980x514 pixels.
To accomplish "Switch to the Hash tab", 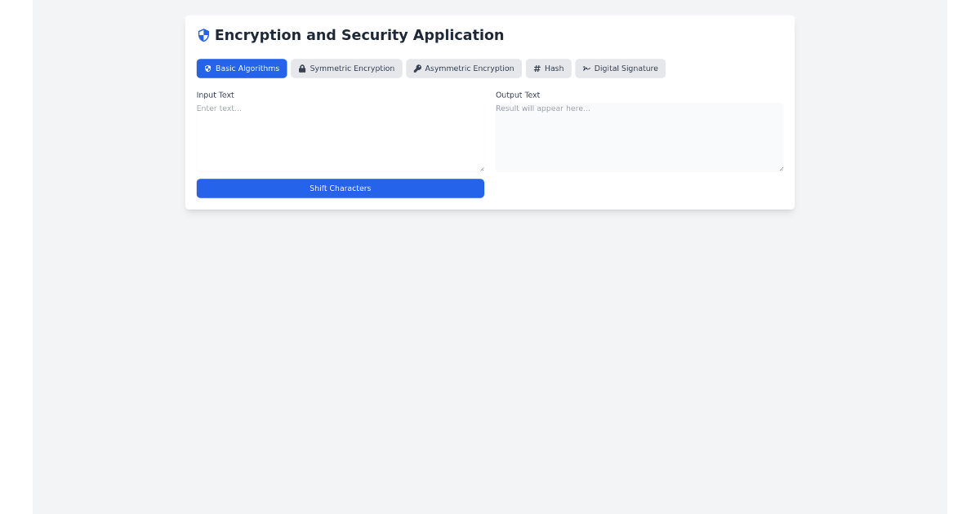I will click(x=548, y=69).
